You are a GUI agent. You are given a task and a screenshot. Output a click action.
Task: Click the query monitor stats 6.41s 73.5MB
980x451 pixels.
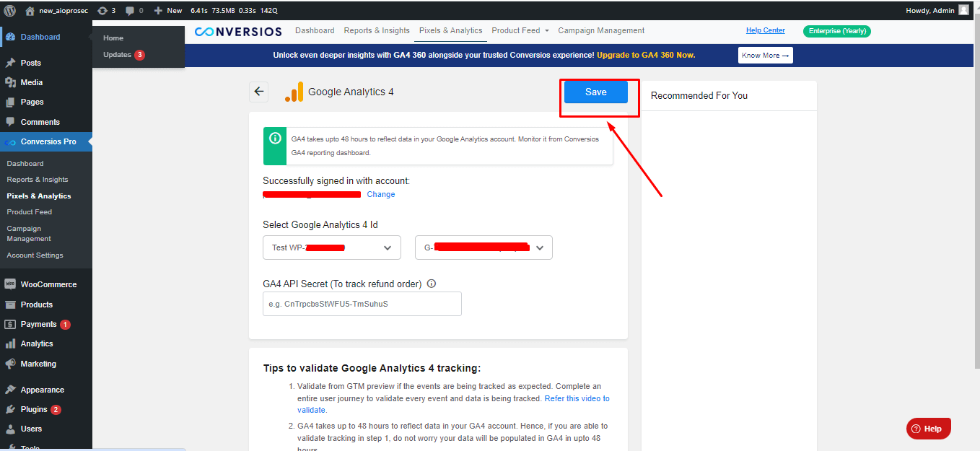[x=235, y=10]
